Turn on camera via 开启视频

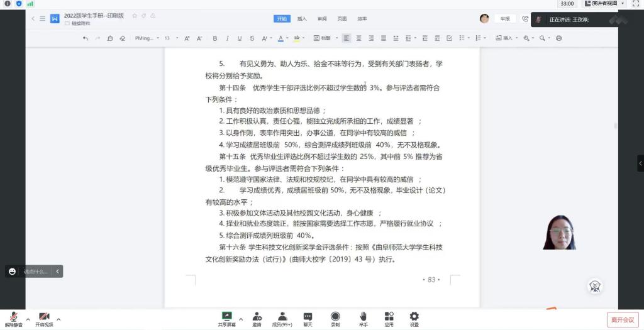point(44,319)
